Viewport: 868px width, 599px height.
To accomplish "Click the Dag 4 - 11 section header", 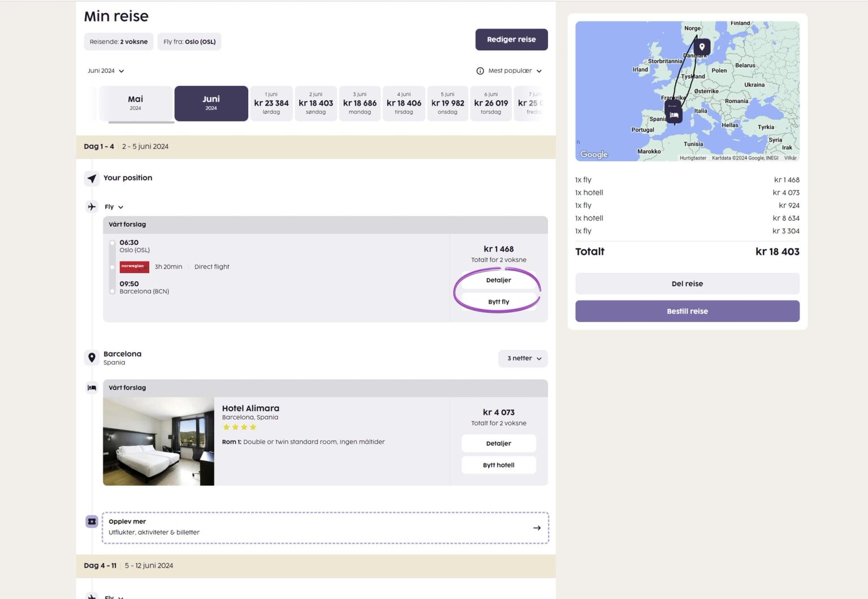I will tap(316, 566).
